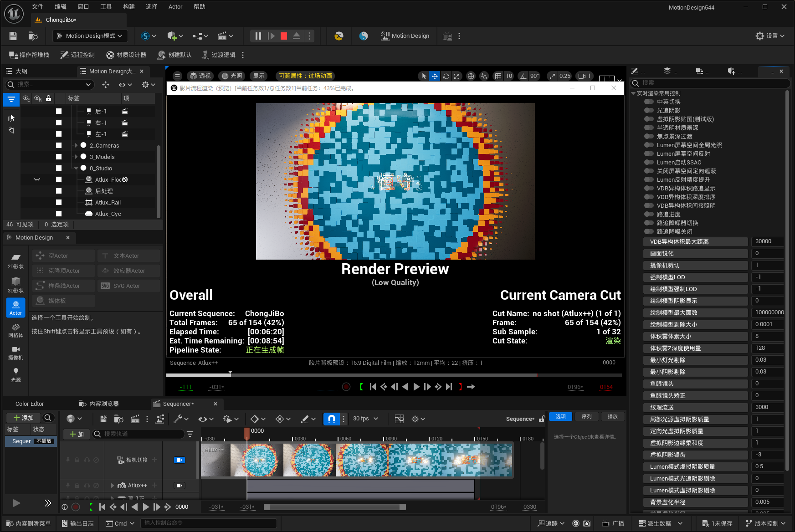795x532 pixels.
Task: Click play in the Sequencer transport controls
Action: click(x=145, y=507)
